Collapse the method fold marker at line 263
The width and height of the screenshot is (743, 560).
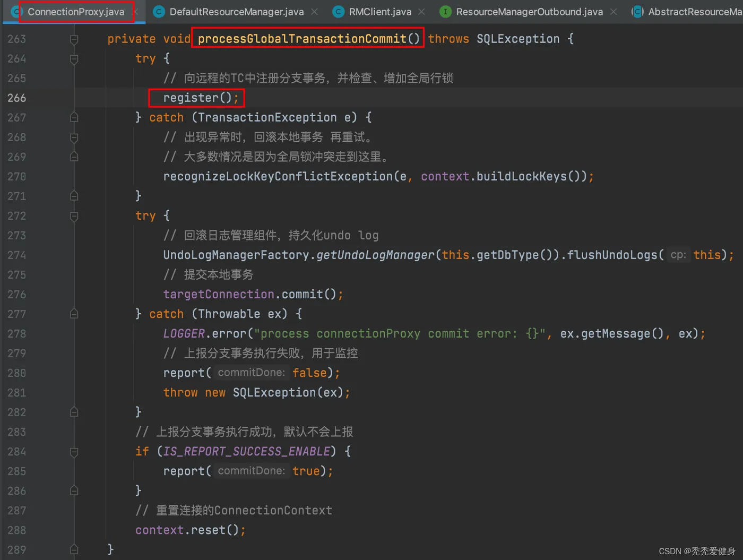coord(74,39)
